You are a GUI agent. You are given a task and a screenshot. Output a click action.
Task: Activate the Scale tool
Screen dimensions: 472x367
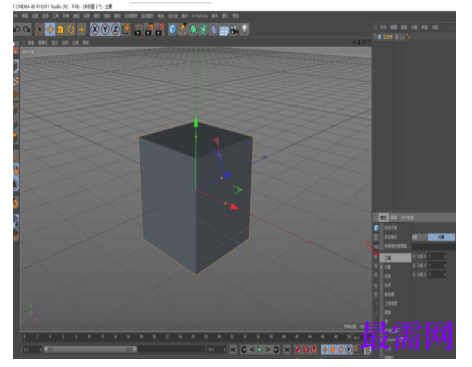click(x=61, y=30)
